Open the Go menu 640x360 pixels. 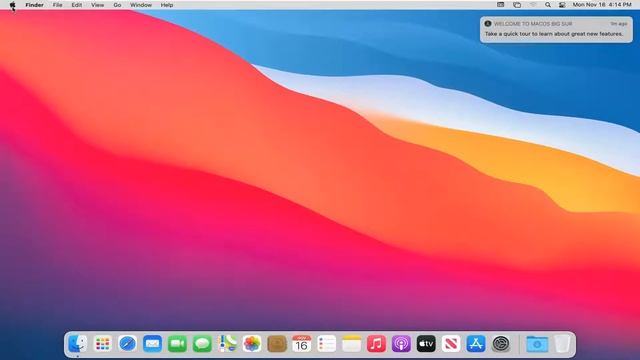pyautogui.click(x=117, y=5)
